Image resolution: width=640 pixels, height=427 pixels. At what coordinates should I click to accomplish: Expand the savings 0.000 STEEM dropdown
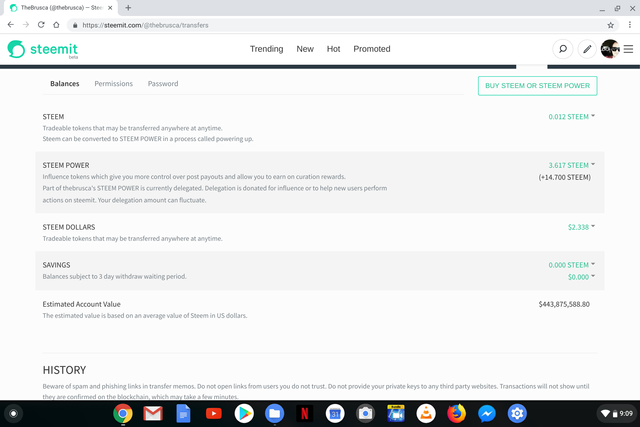pyautogui.click(x=571, y=265)
